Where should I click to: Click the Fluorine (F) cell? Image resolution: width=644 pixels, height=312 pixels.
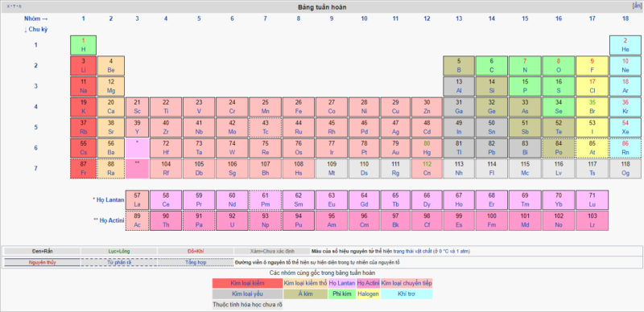[592, 66]
